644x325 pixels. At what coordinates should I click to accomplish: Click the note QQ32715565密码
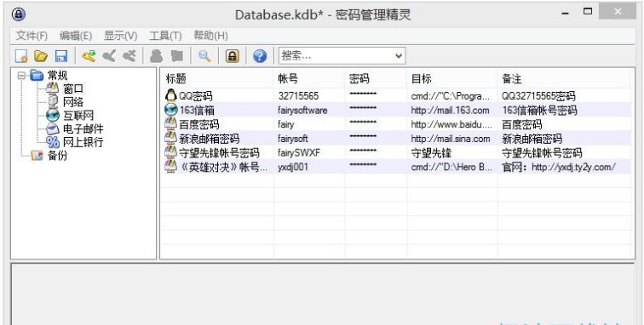point(538,96)
